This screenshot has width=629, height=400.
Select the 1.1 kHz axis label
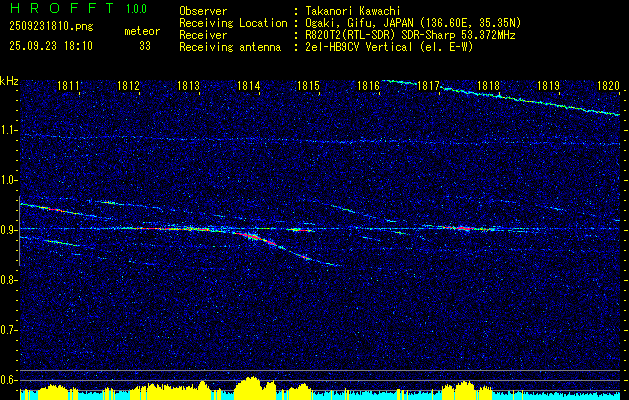point(9,130)
